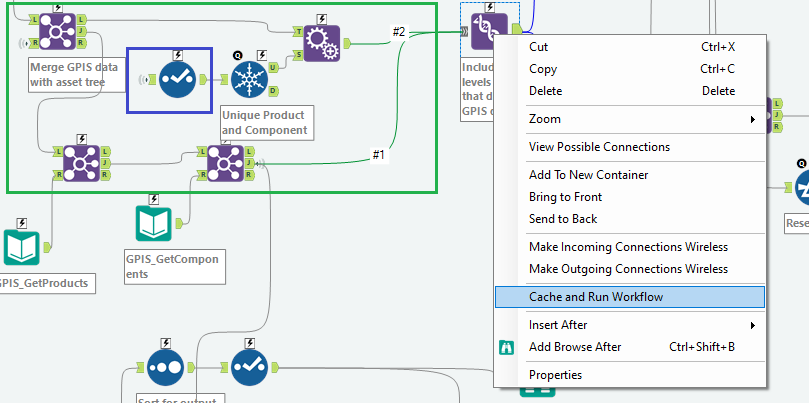Screen dimensions: 809x403
Task: Click the S input anchor of Append Fields
Action: [x=298, y=55]
